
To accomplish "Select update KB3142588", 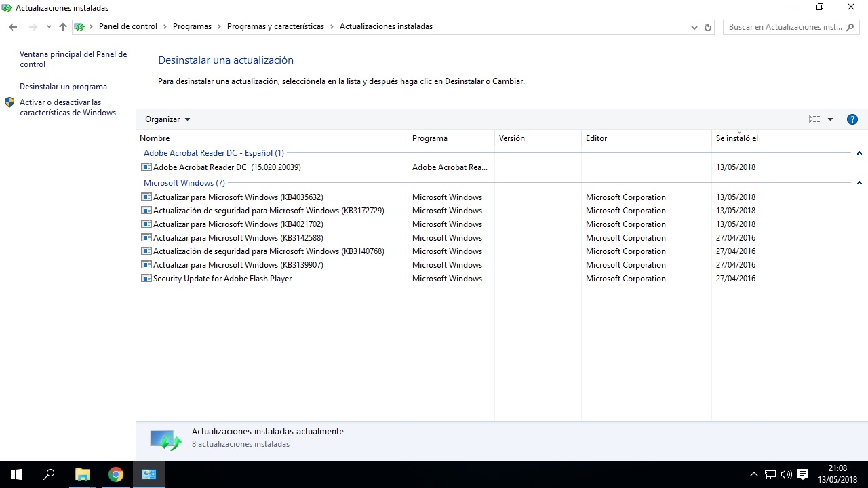I will [238, 238].
